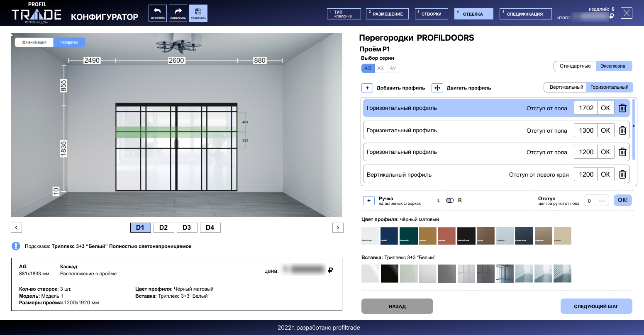644x335 pixels.
Task: Go to next door with right arrow
Action: pos(338,228)
